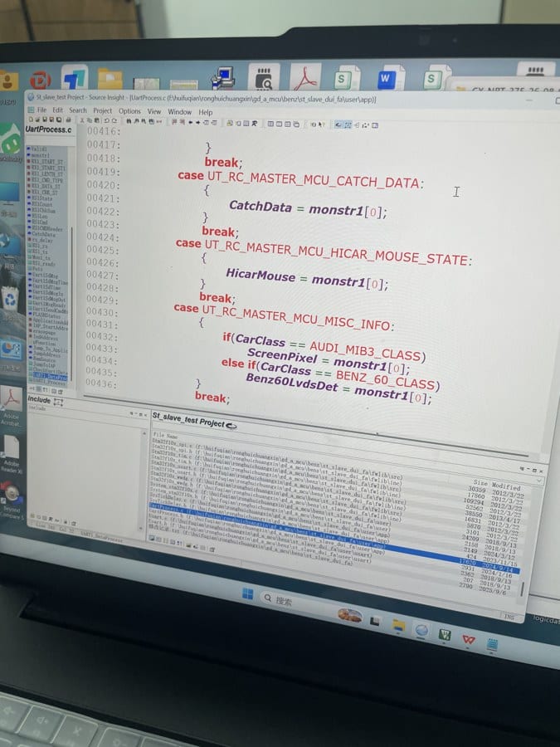
Task: Click the context help arrow toolbar icon
Action: (x=320, y=124)
